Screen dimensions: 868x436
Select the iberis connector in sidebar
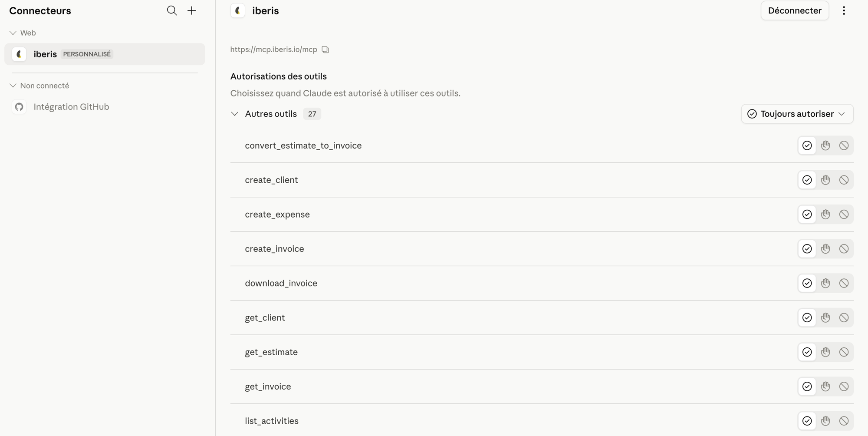click(105, 54)
